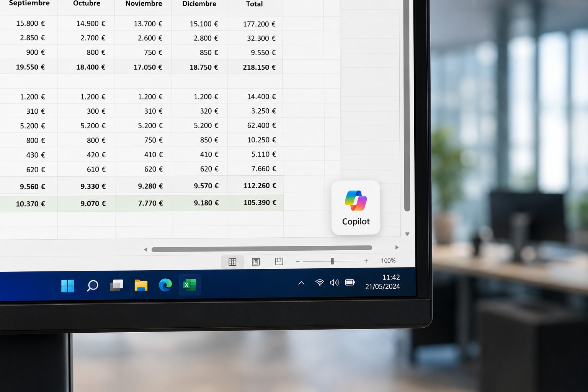Click the horizontal scrollbar thumb
This screenshot has width=588, height=392.
pyautogui.click(x=262, y=249)
